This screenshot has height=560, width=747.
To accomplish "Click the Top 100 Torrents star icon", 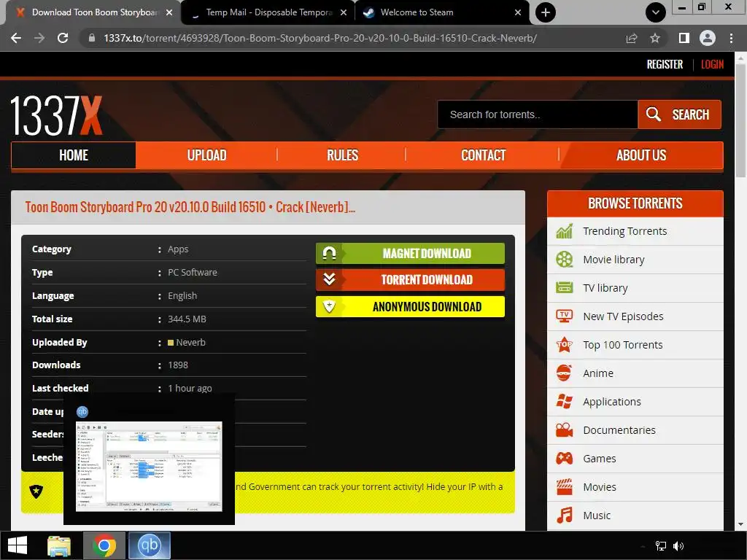I will (x=565, y=344).
